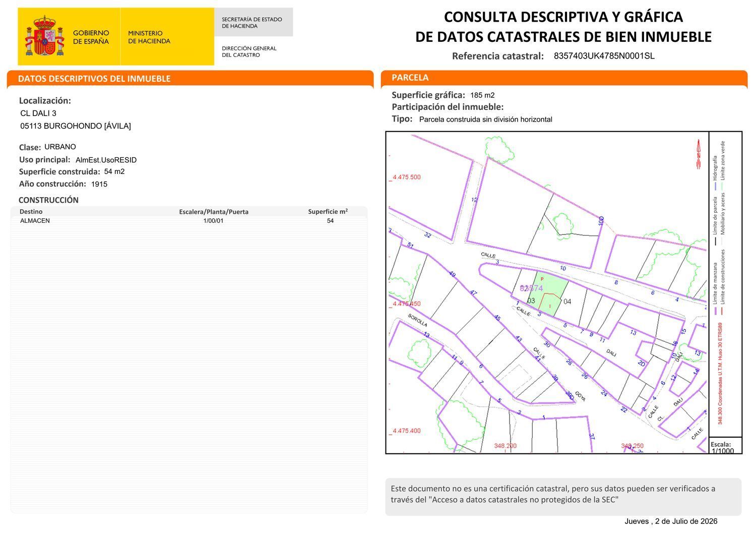Click the 'Localización:' label

point(45,100)
